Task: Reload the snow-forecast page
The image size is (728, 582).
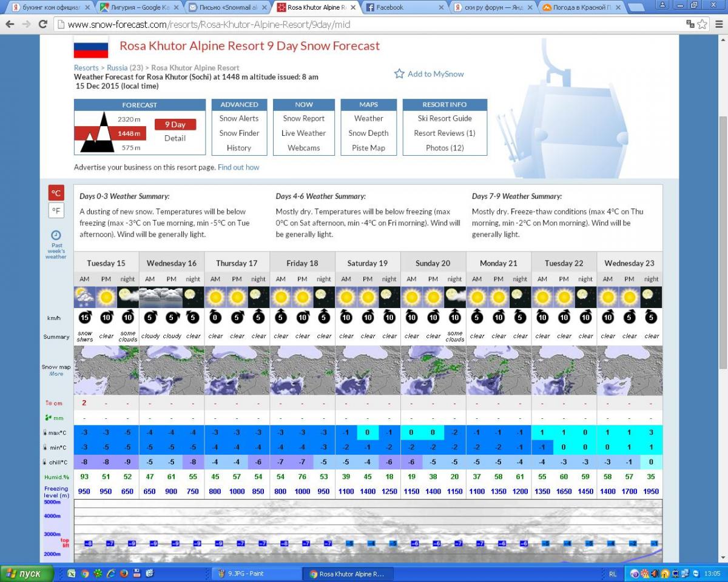Action: (x=42, y=24)
